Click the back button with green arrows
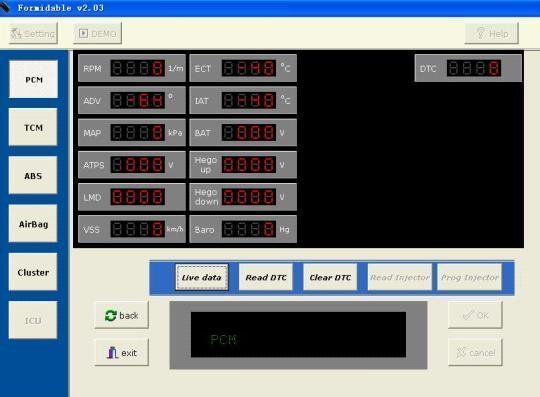The height and width of the screenshot is (397, 540). coord(122,315)
